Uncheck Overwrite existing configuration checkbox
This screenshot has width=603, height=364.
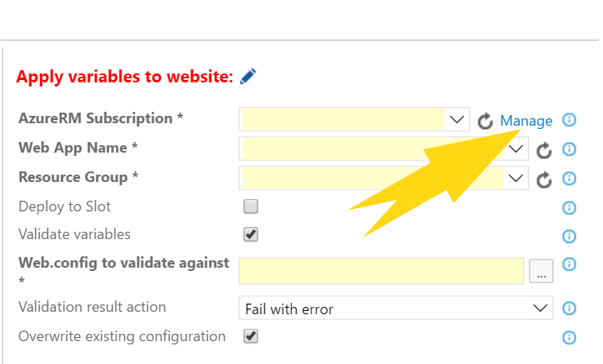[x=251, y=336]
